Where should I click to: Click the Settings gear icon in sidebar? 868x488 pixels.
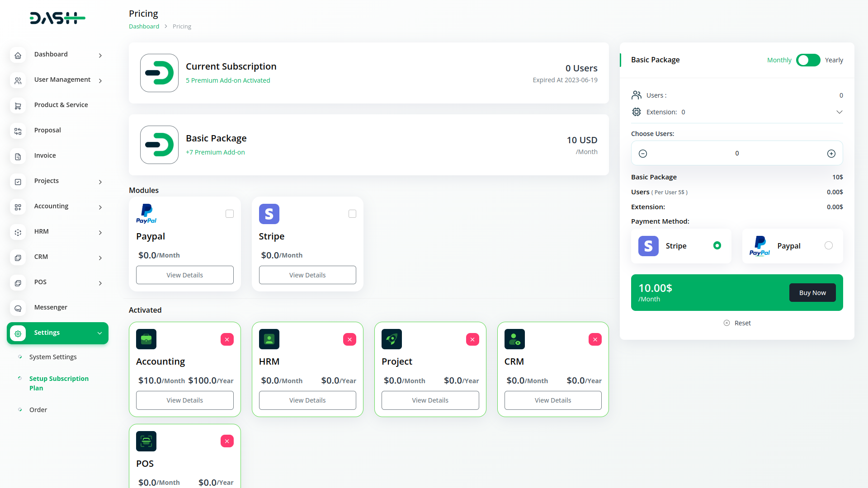[18, 333]
